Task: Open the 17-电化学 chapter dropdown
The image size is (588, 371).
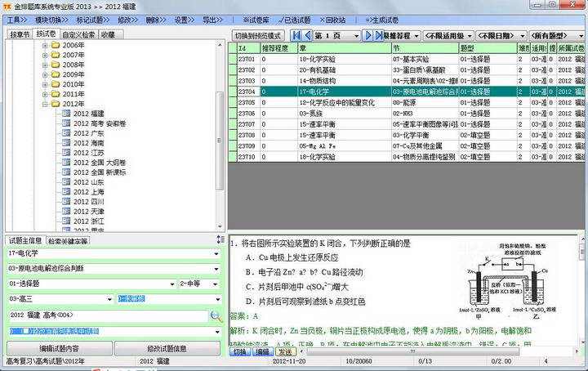Action: coord(216,253)
